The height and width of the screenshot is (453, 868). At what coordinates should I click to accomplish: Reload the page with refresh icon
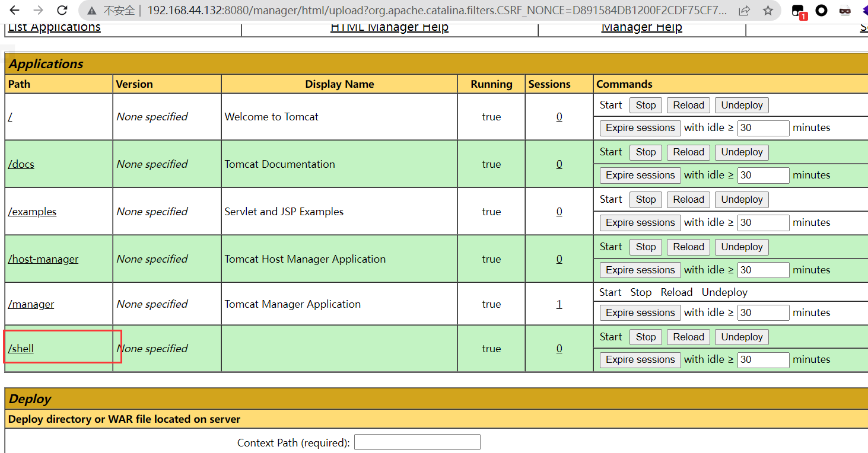tap(62, 10)
